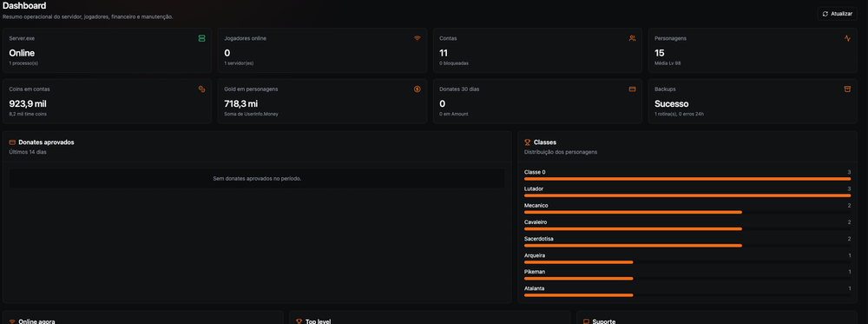Click the Últimos 14 dias subtitle

coord(29,152)
